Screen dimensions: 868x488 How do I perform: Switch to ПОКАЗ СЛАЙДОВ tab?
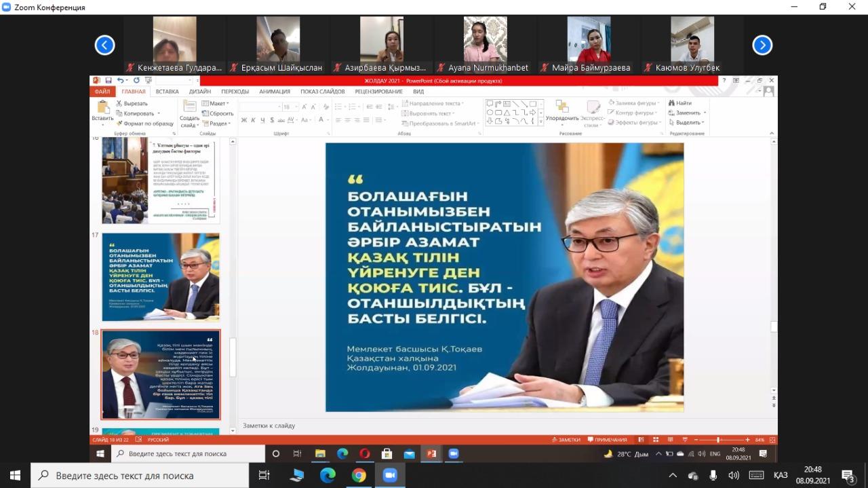point(322,92)
